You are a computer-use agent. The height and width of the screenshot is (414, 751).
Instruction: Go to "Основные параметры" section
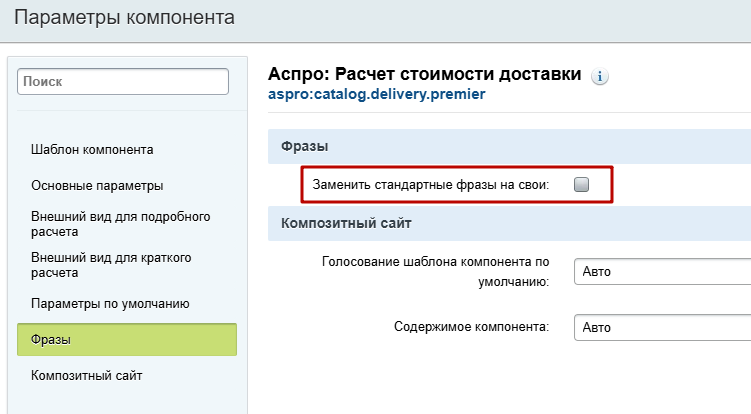97,185
